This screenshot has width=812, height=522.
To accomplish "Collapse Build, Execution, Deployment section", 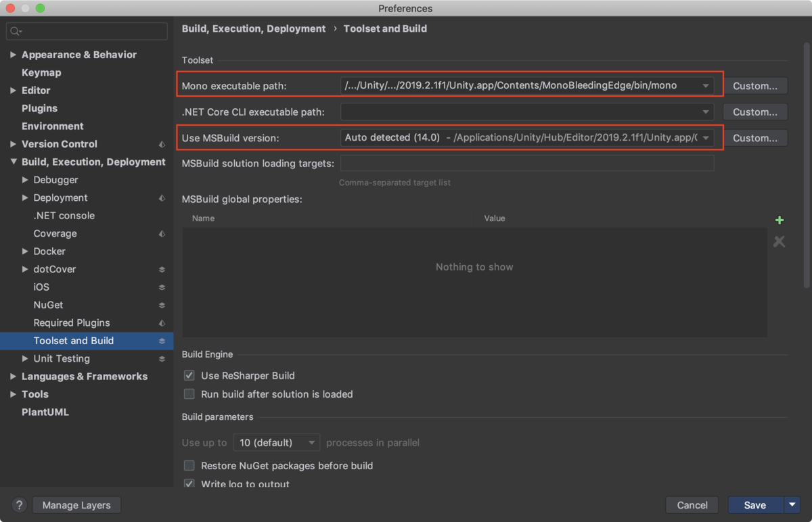I will click(13, 162).
